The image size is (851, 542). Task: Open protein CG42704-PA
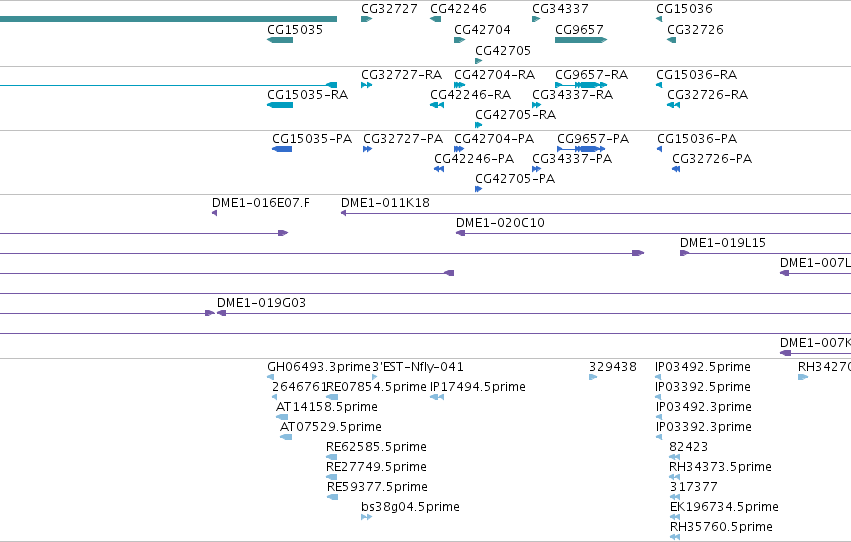494,139
